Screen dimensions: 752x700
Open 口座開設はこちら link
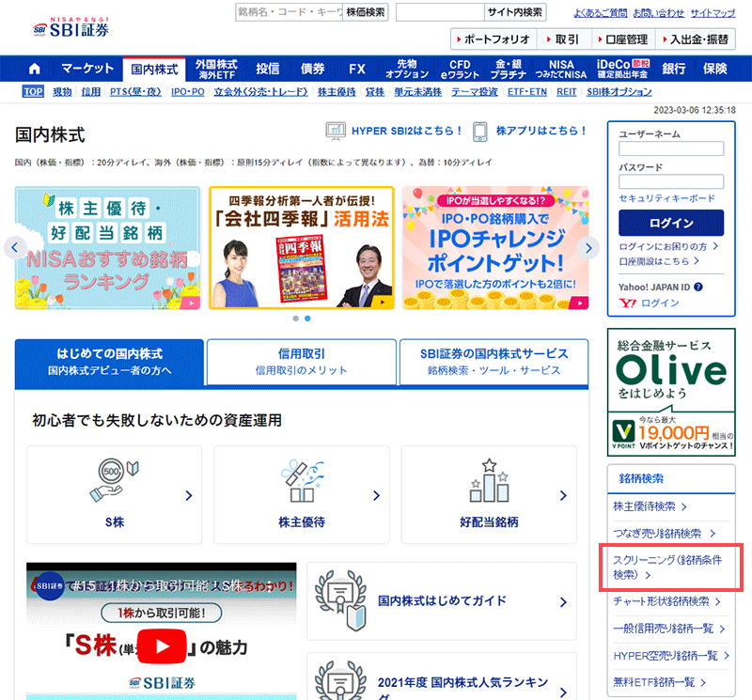(x=659, y=261)
